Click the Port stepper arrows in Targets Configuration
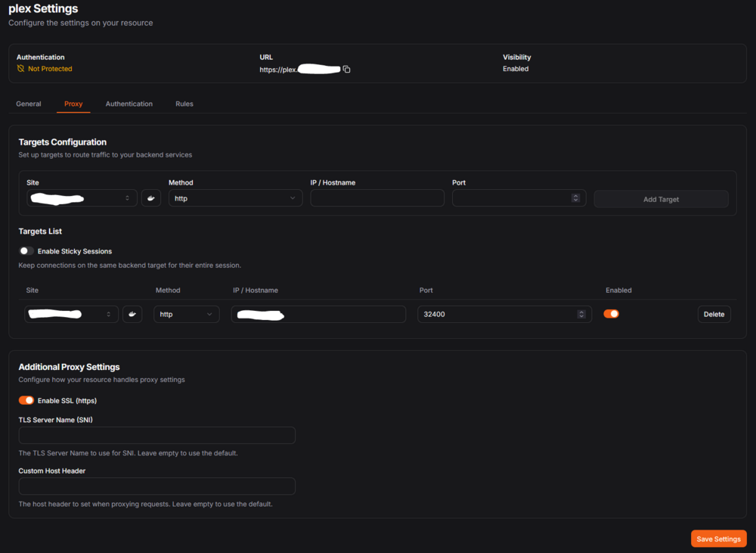The height and width of the screenshot is (553, 756). [575, 198]
